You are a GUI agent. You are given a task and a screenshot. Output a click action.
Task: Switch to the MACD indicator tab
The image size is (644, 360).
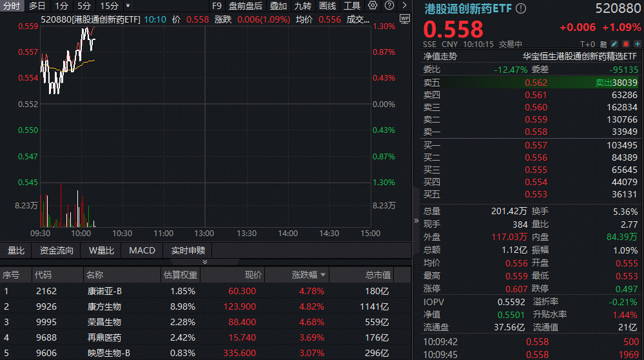point(142,250)
